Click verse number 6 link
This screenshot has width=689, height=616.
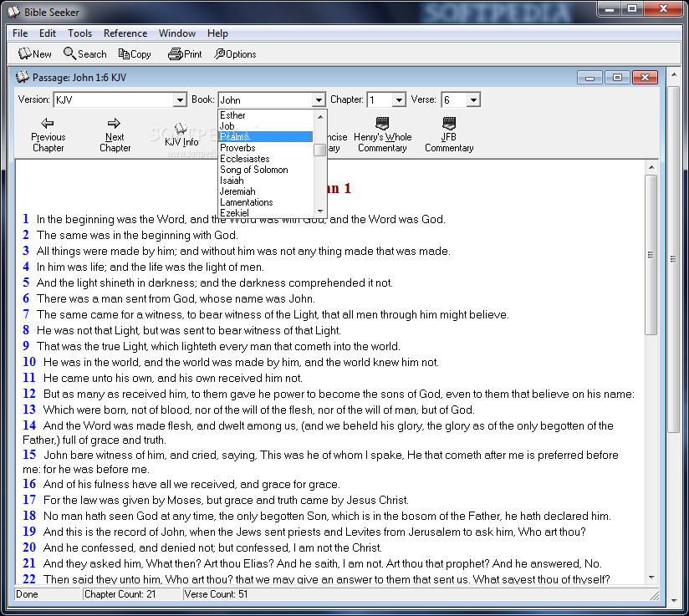pyautogui.click(x=26, y=298)
